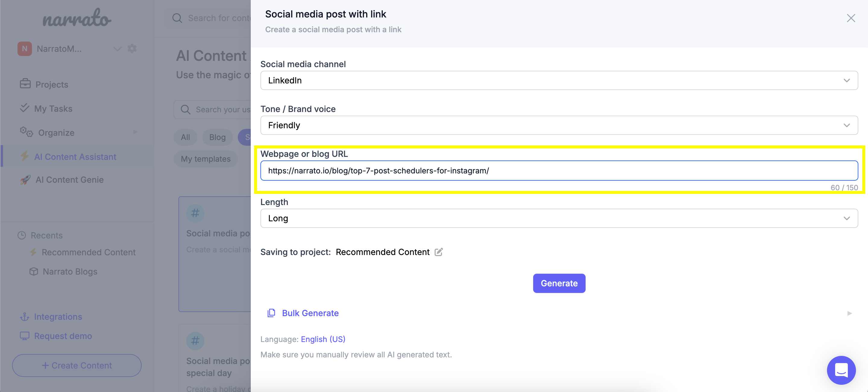Click the Projects briefcase icon

coord(25,83)
